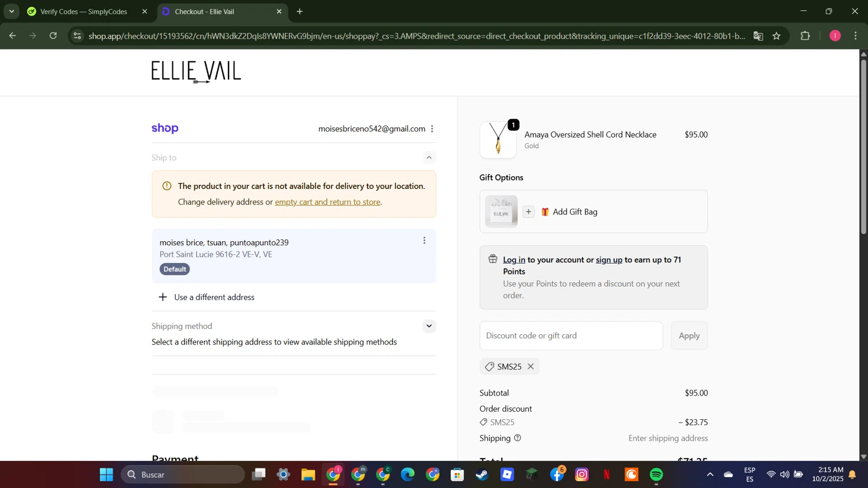Open Chrome three-dot menu

[856, 36]
